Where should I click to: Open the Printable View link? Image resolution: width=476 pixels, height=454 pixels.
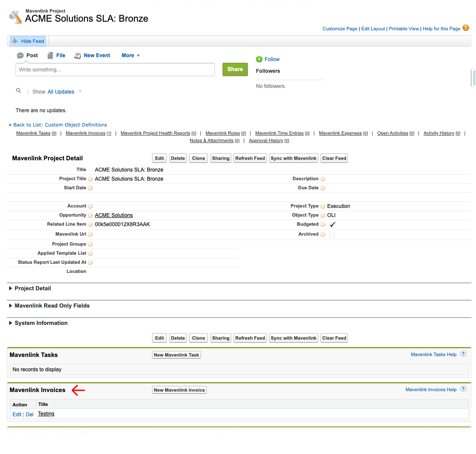(404, 29)
